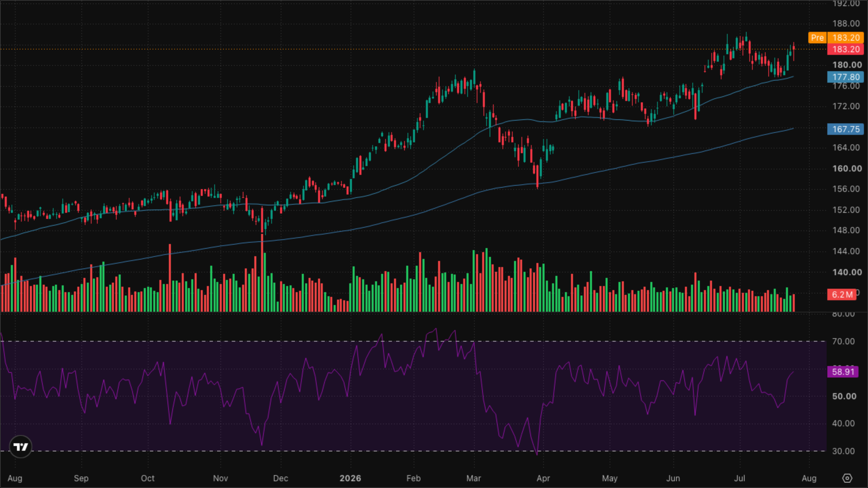
Task: Open the TradingView logo link
Action: 21,447
